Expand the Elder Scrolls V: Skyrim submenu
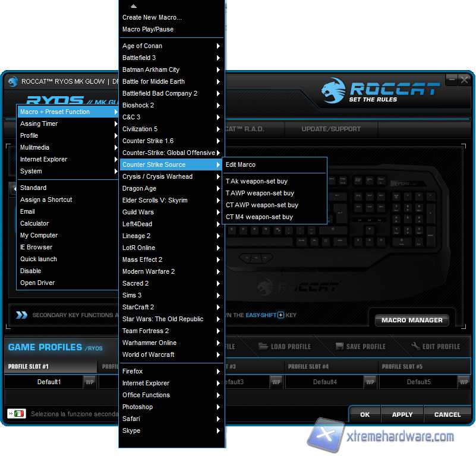This screenshot has height=456, width=476. (x=171, y=200)
